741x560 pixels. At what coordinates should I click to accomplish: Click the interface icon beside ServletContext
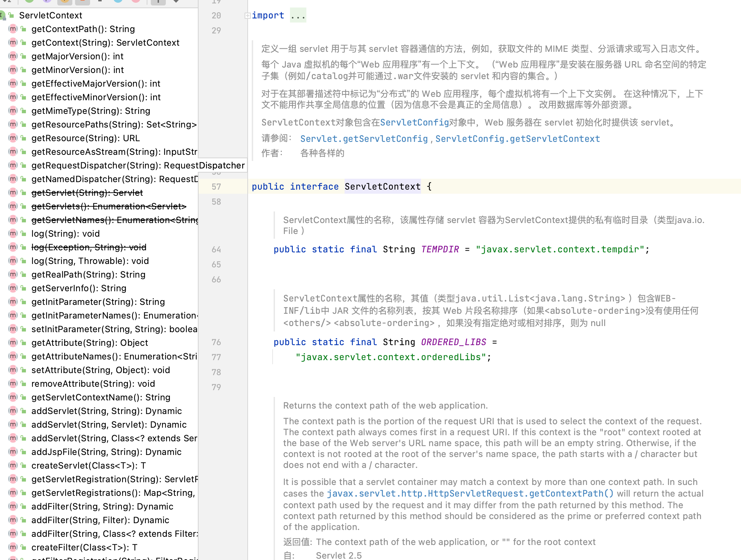[x=2, y=15]
